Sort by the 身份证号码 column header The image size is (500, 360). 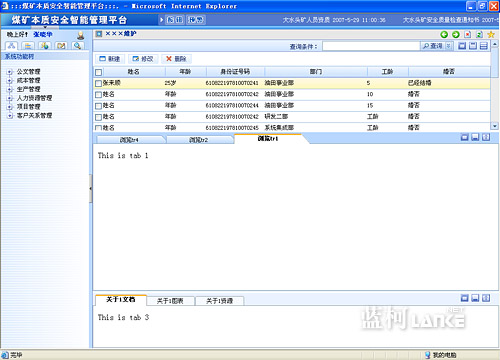pos(235,72)
